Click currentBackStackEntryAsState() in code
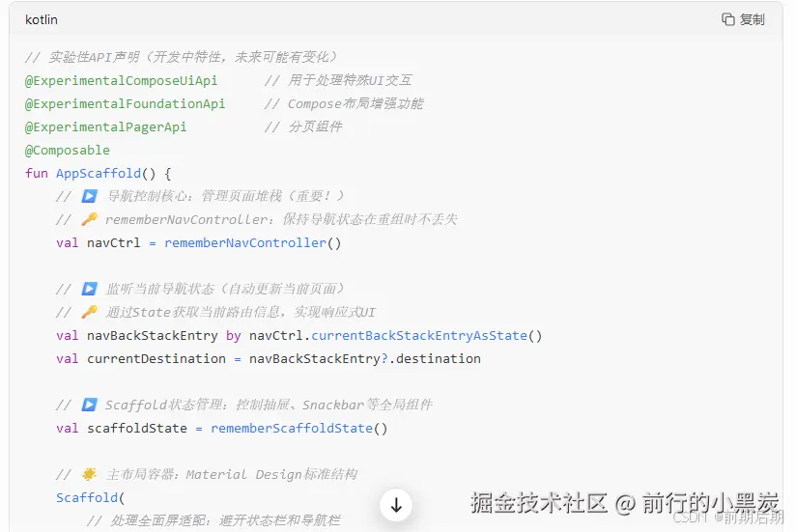 [426, 336]
